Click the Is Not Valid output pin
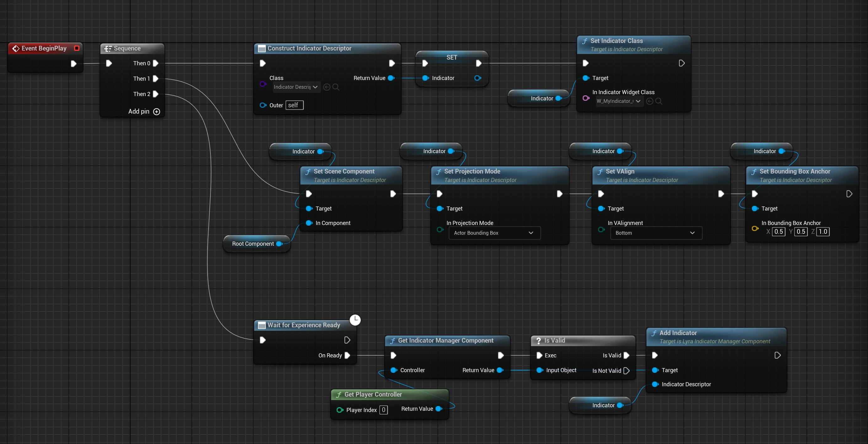 pos(626,371)
